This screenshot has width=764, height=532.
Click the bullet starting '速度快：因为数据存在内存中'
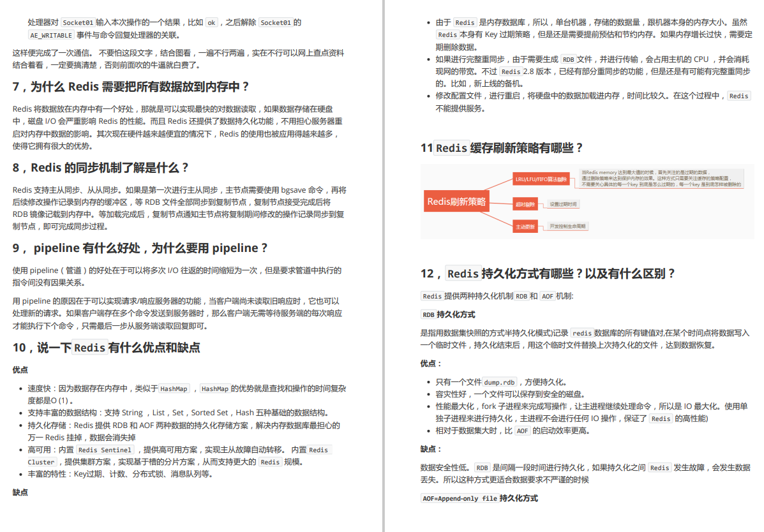coord(186,395)
